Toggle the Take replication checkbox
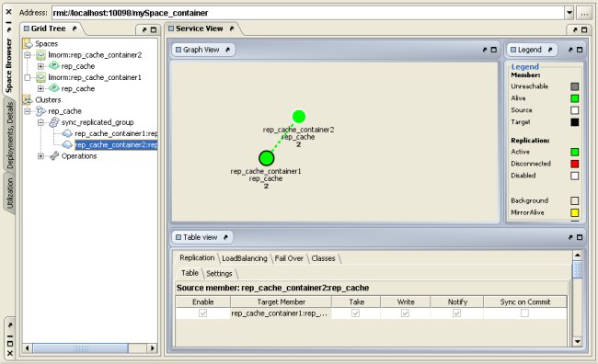Viewport: 598px width, 364px height. pos(355,313)
